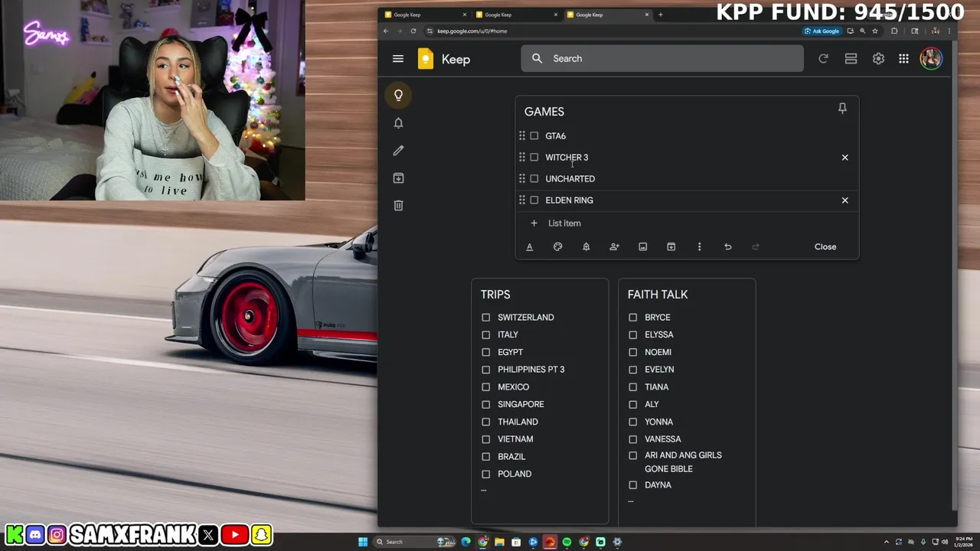Add a collaborator to GAMES note

point(614,246)
